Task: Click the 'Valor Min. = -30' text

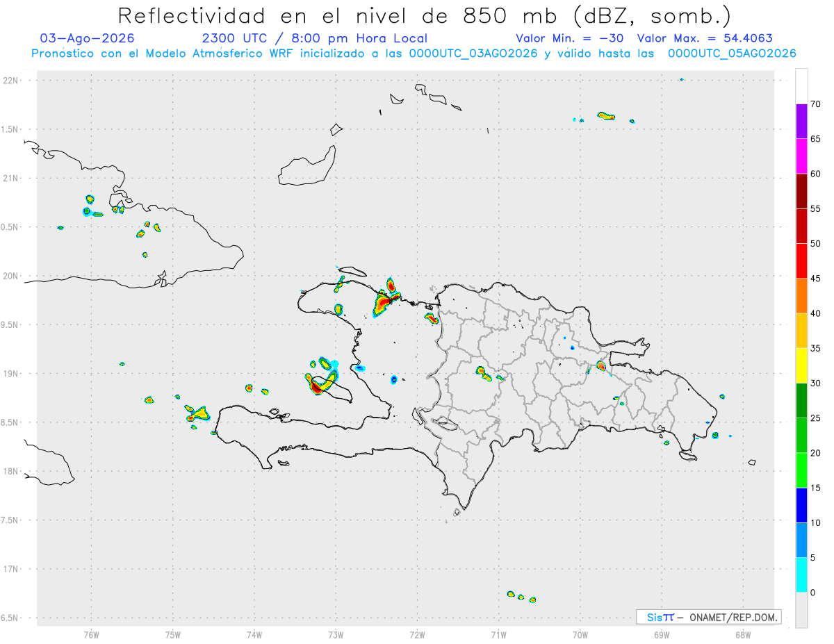Action: [x=571, y=38]
